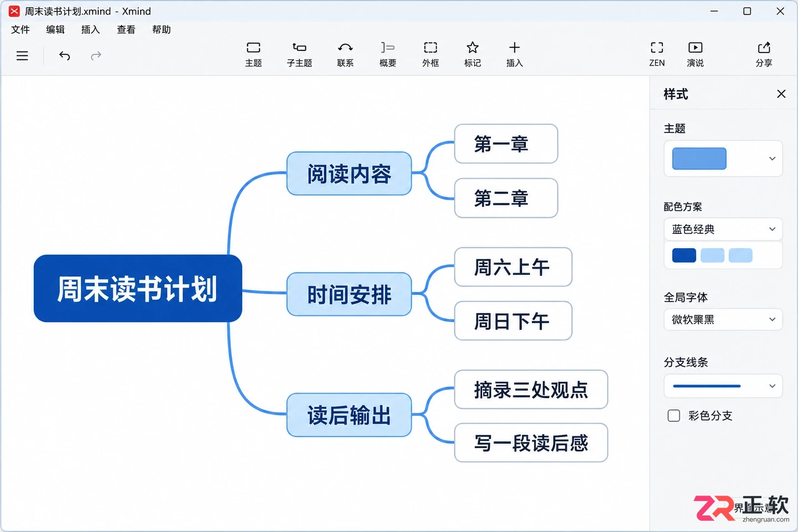Insert a 子主题 subtopic
Image resolution: width=798 pixels, height=532 pixels.
pyautogui.click(x=299, y=54)
